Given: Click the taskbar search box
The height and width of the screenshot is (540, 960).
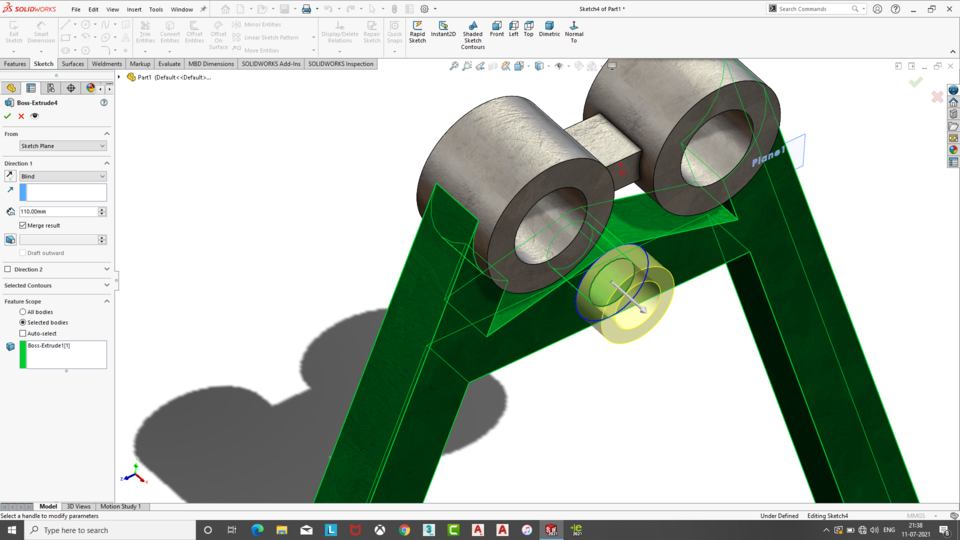Looking at the screenshot, I should click(110, 530).
